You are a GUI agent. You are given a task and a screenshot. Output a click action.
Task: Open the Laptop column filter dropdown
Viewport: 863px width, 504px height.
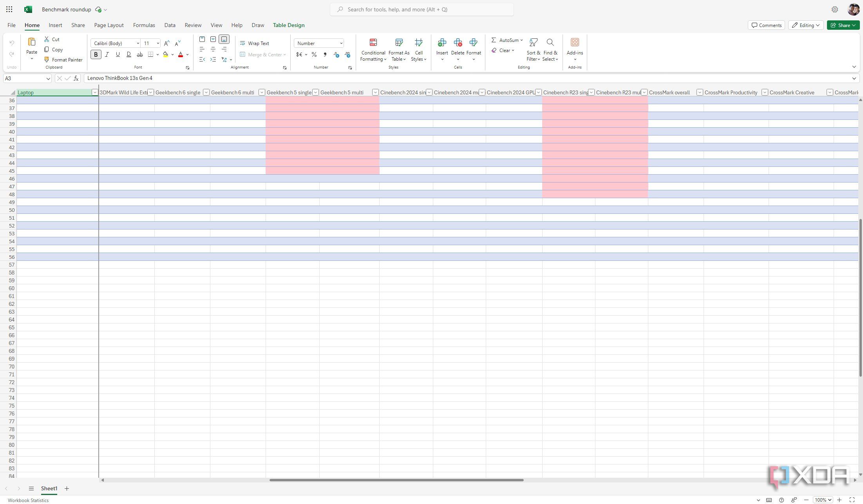pos(94,92)
